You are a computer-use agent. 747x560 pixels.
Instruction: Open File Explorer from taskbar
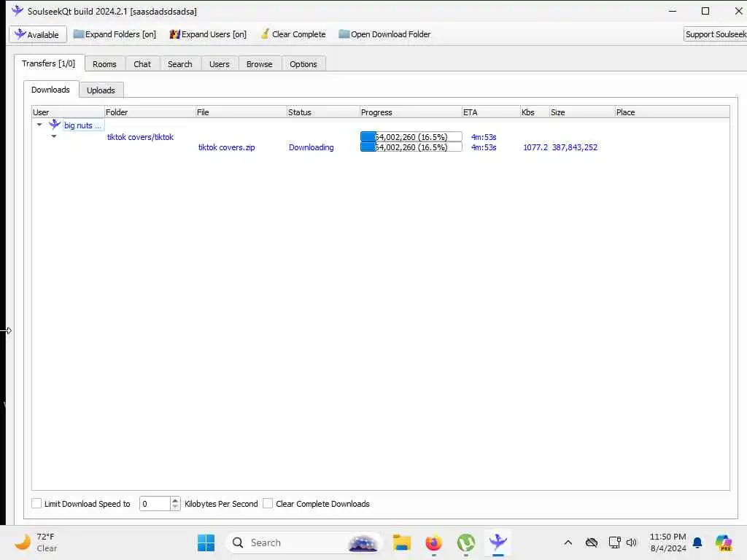coord(402,542)
